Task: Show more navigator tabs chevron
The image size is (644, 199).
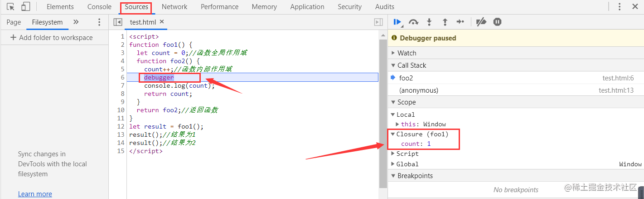Action: click(x=76, y=22)
